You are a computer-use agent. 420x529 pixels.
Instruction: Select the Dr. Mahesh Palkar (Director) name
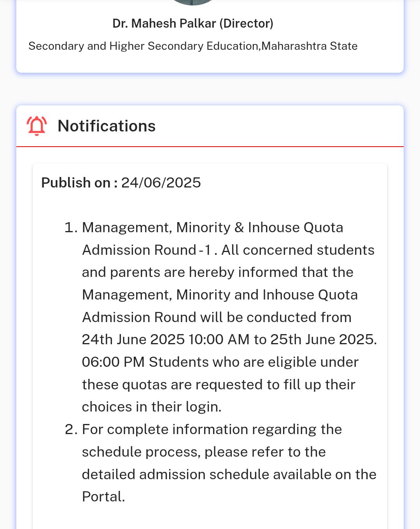click(x=193, y=23)
